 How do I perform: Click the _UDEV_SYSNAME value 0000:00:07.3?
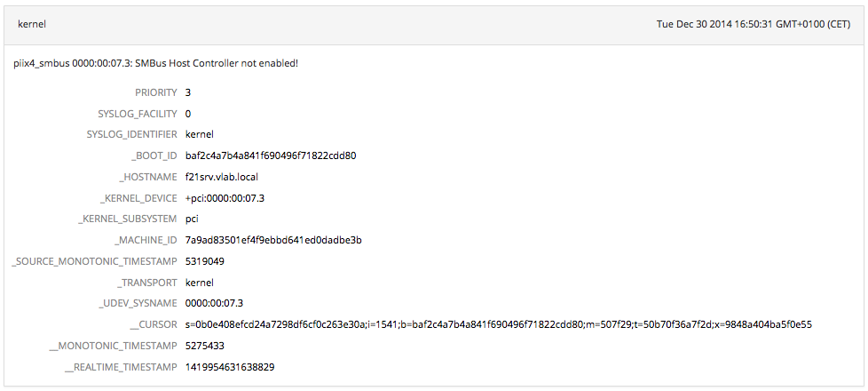click(214, 303)
